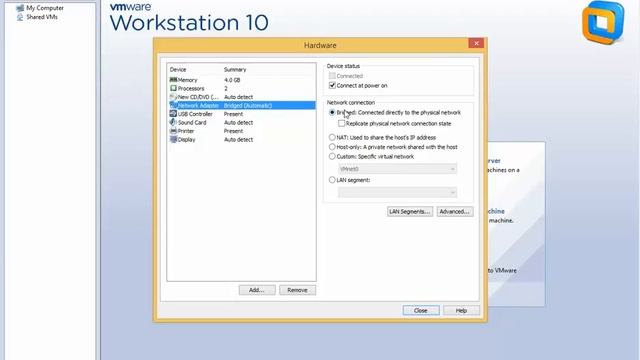Click the LAN Segments... button
This screenshot has height=360, width=640.
click(x=409, y=211)
